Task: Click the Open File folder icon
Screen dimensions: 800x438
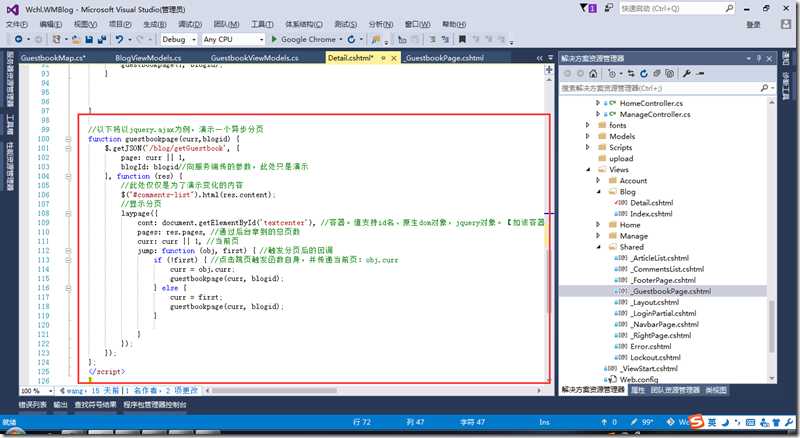Action: point(77,39)
